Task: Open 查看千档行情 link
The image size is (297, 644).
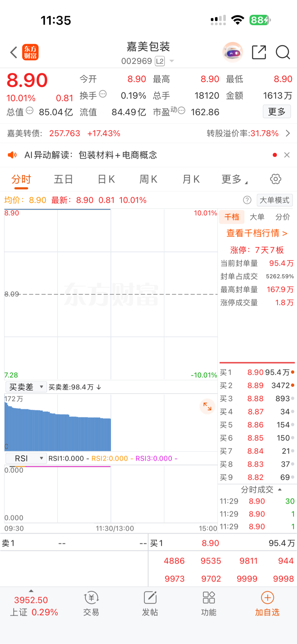Action: tap(257, 233)
